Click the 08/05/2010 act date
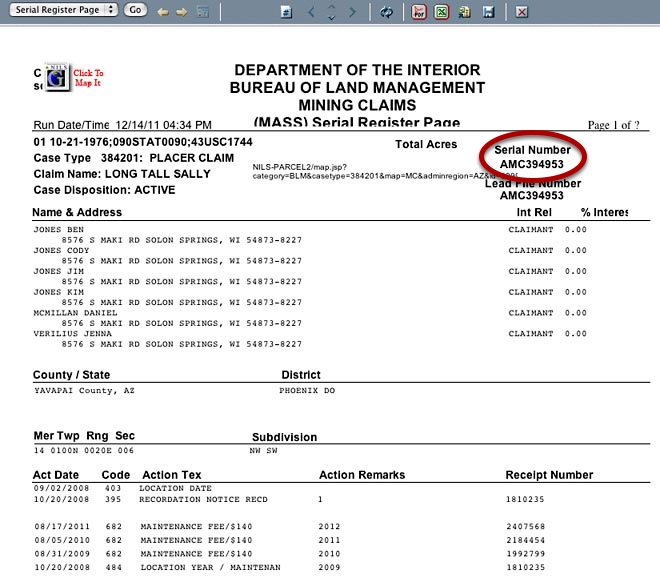The image size is (660, 586). click(x=62, y=540)
